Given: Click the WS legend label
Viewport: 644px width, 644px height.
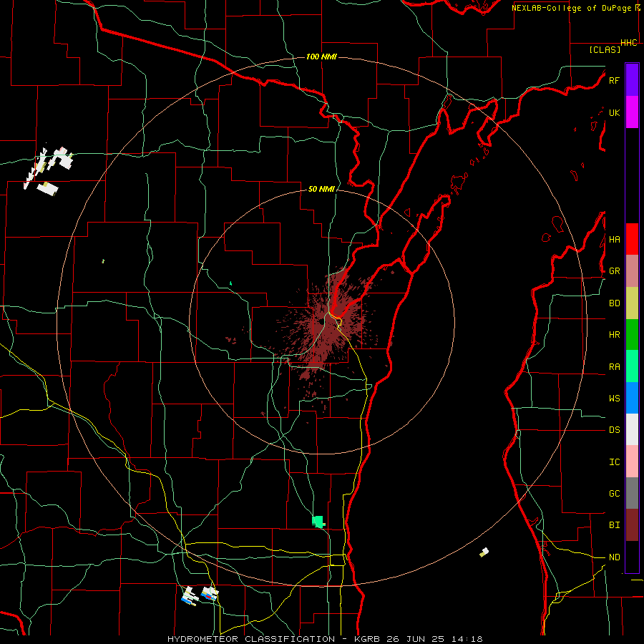Looking at the screenshot, I should [x=614, y=399].
